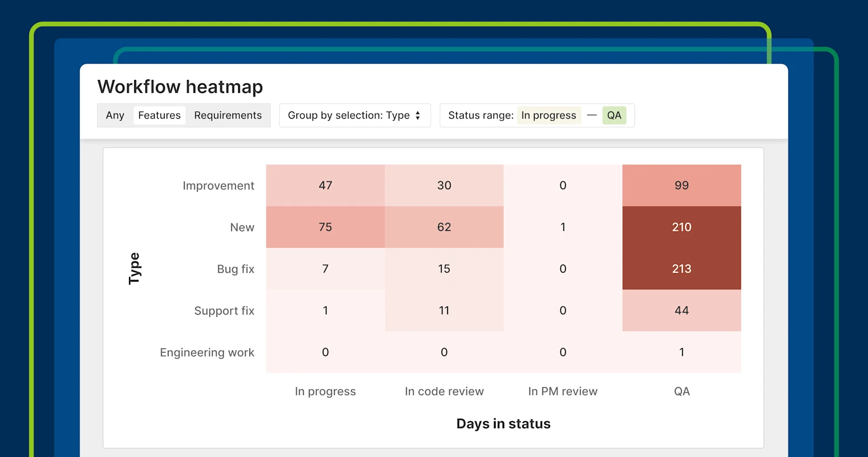This screenshot has height=457, width=868.
Task: Click the Days in status axis label
Action: 503,424
